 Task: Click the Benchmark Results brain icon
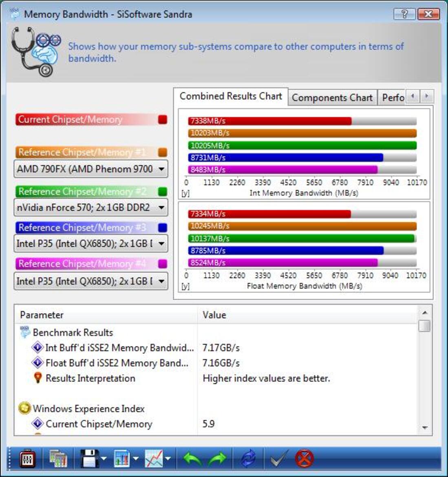25,332
